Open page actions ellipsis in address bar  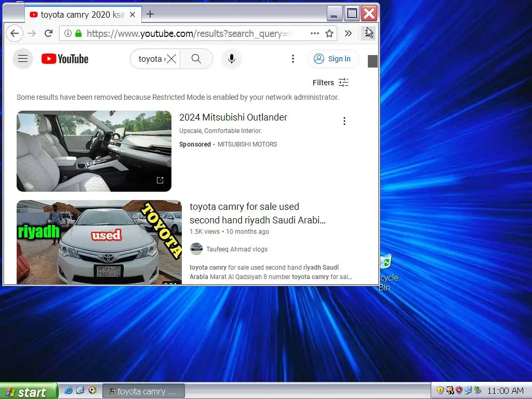314,33
